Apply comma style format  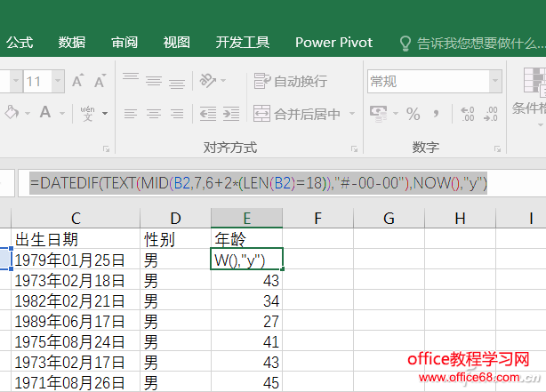pos(436,114)
